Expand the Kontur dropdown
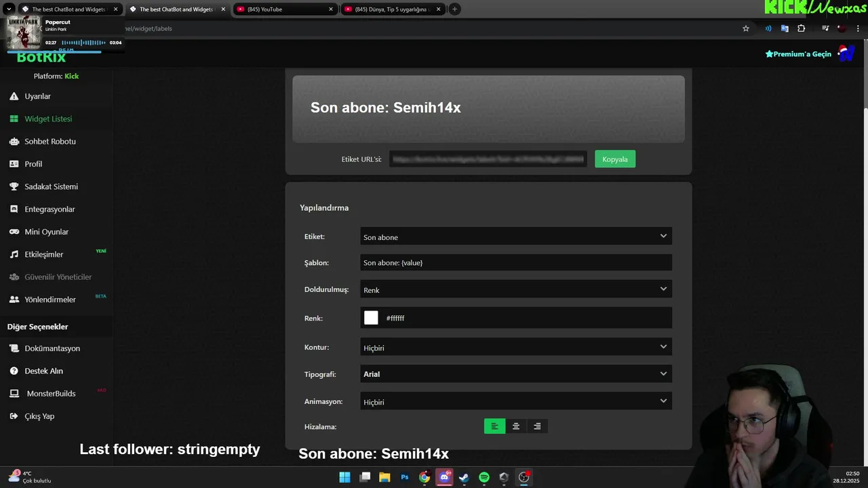This screenshot has height=488, width=868. click(x=516, y=347)
